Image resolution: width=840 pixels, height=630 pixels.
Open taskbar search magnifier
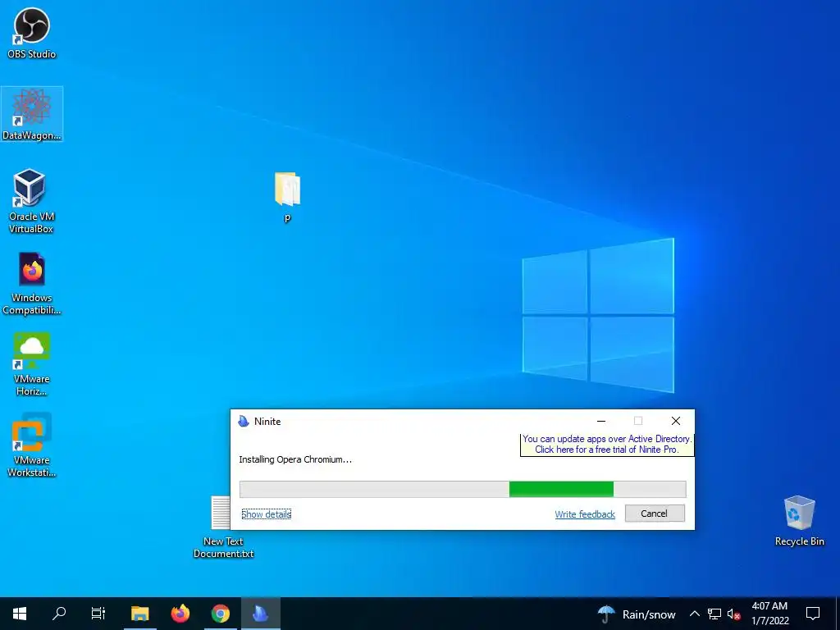(x=59, y=614)
